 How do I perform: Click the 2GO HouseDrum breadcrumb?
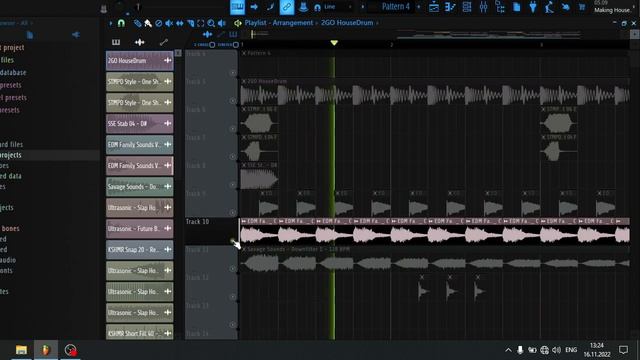tap(347, 23)
